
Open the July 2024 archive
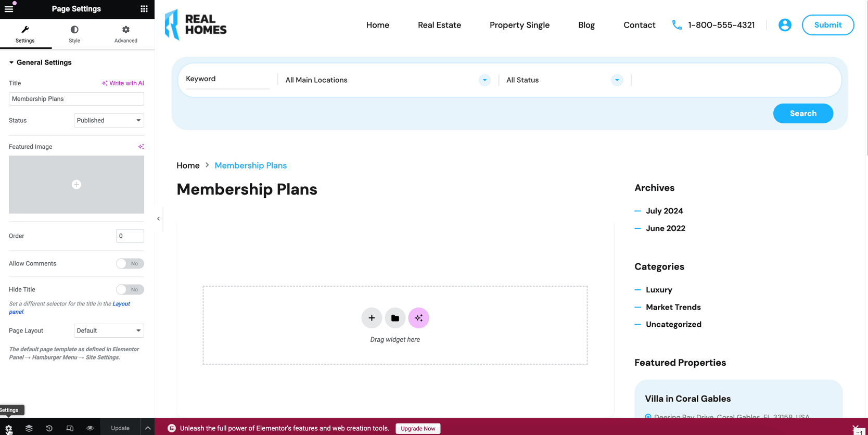(x=665, y=211)
